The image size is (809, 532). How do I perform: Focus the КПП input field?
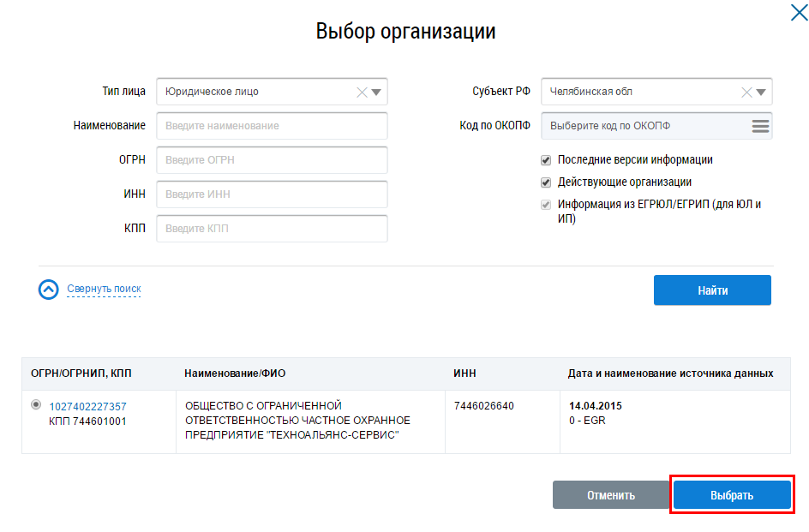coord(272,229)
